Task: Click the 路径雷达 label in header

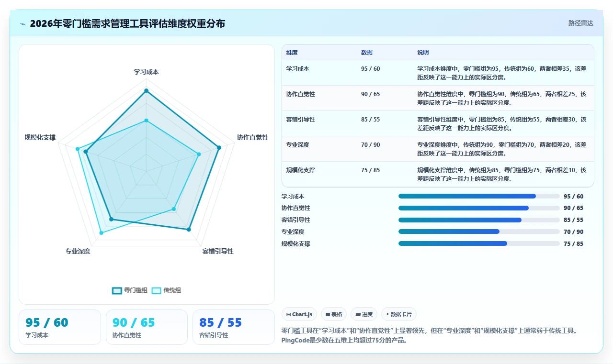Action: 580,23
